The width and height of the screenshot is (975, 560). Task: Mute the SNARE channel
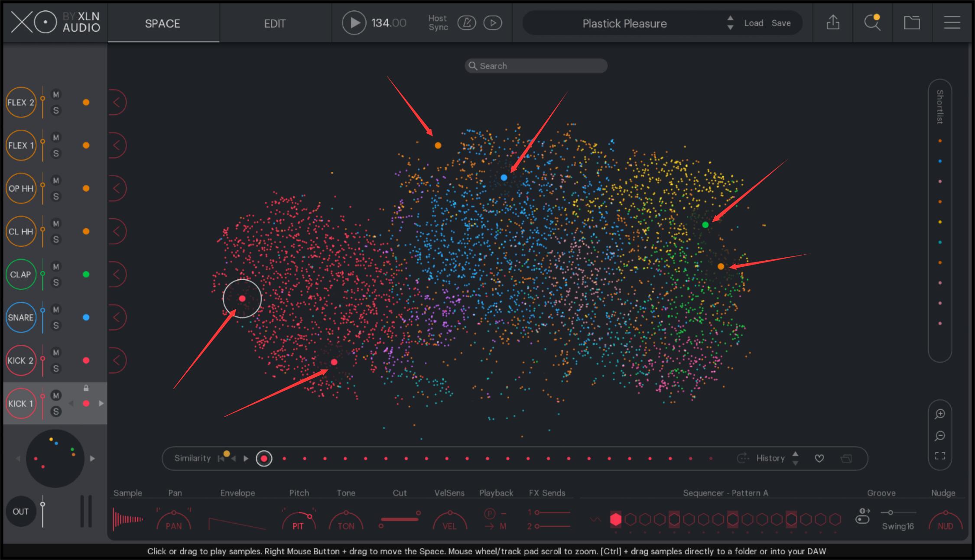pos(56,309)
